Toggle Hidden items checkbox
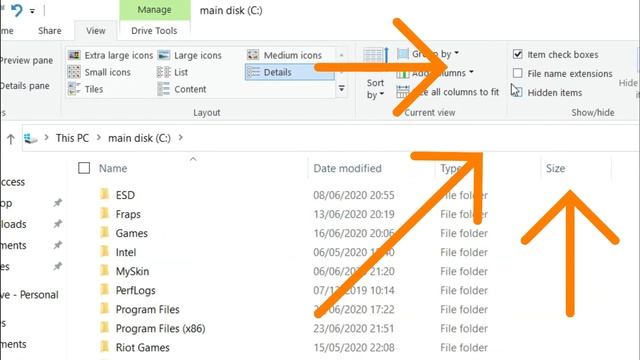The width and height of the screenshot is (640, 360). coord(517,92)
